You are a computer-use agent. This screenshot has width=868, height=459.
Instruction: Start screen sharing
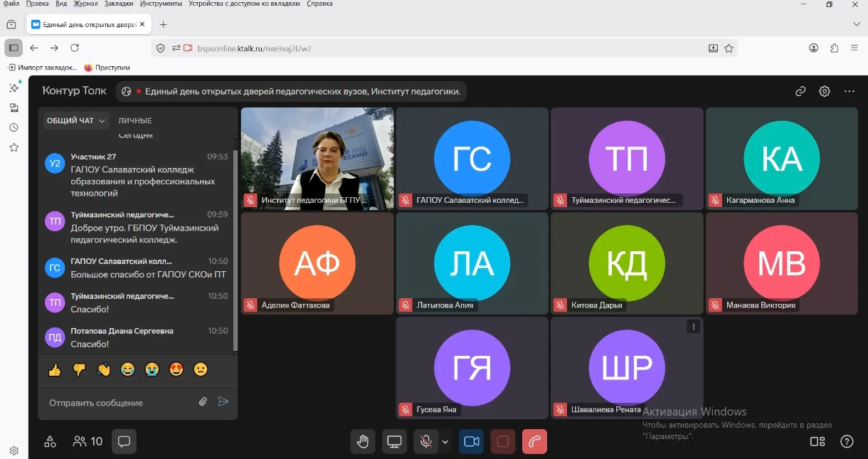click(395, 441)
